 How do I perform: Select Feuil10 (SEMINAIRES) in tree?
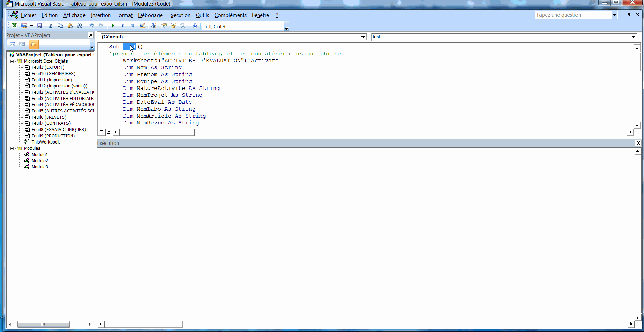tap(53, 74)
